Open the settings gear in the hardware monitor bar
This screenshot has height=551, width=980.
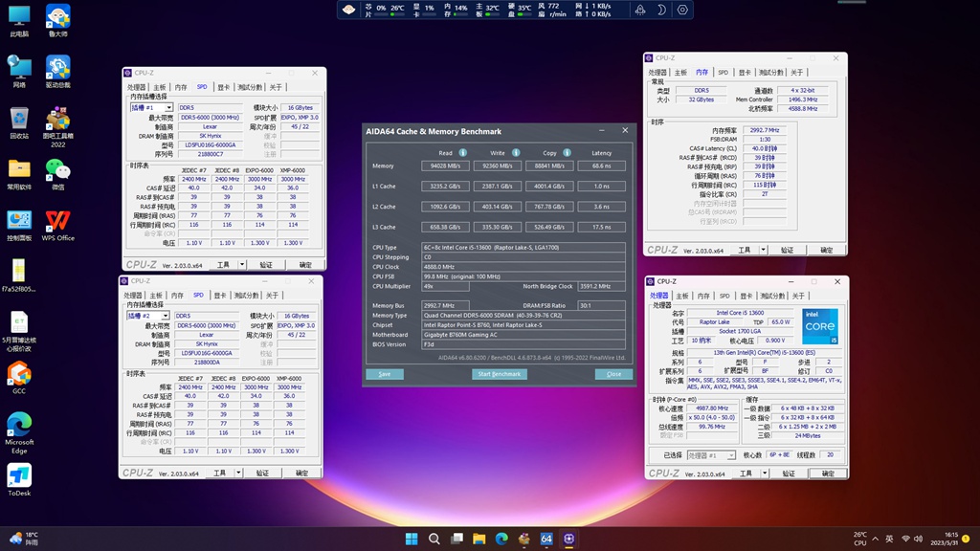tap(681, 10)
